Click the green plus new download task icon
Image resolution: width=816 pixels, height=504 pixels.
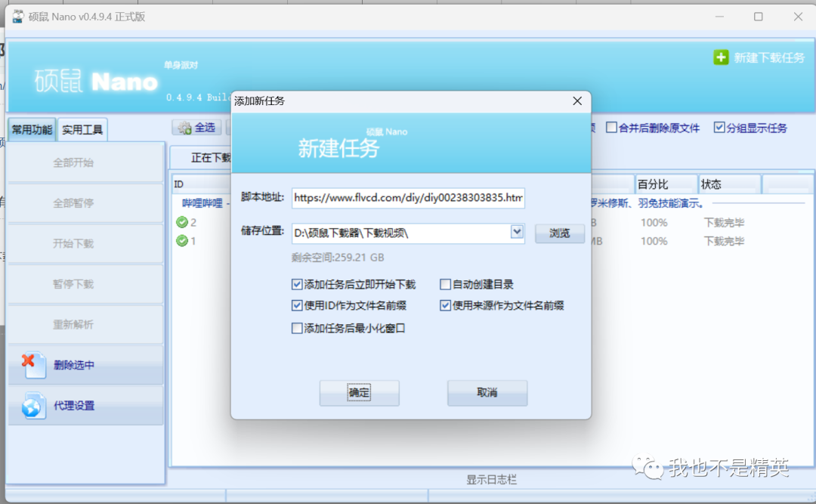(x=721, y=57)
